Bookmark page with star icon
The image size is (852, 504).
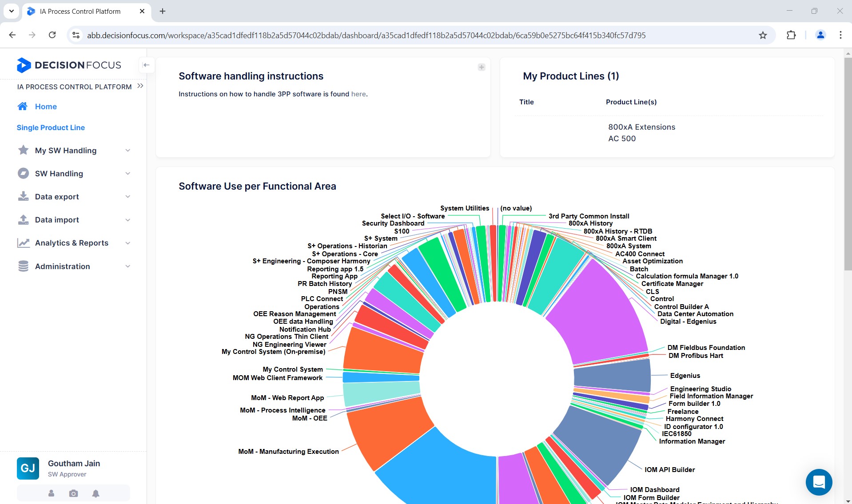763,35
